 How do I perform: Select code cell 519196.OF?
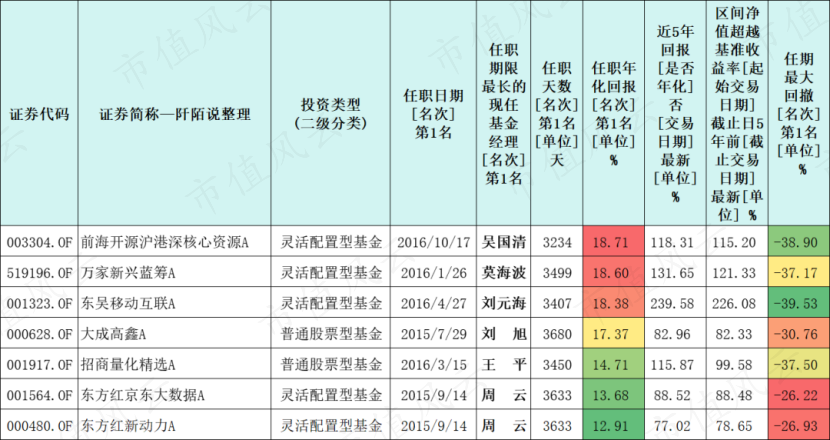[x=39, y=272]
